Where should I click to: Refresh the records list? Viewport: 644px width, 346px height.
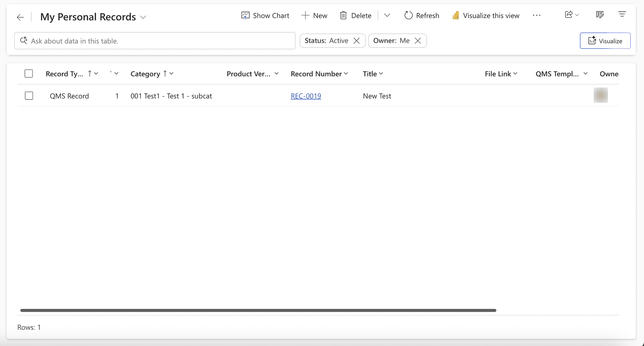[x=422, y=15]
